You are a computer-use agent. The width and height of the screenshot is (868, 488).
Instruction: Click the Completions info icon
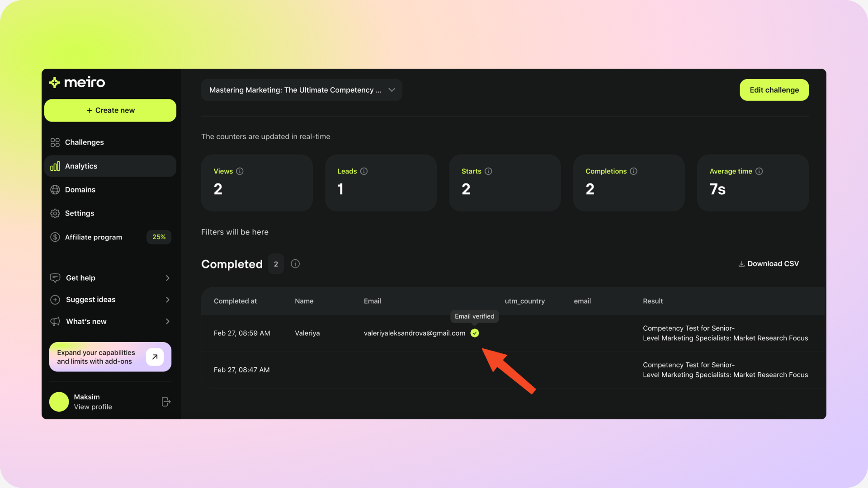[634, 171]
